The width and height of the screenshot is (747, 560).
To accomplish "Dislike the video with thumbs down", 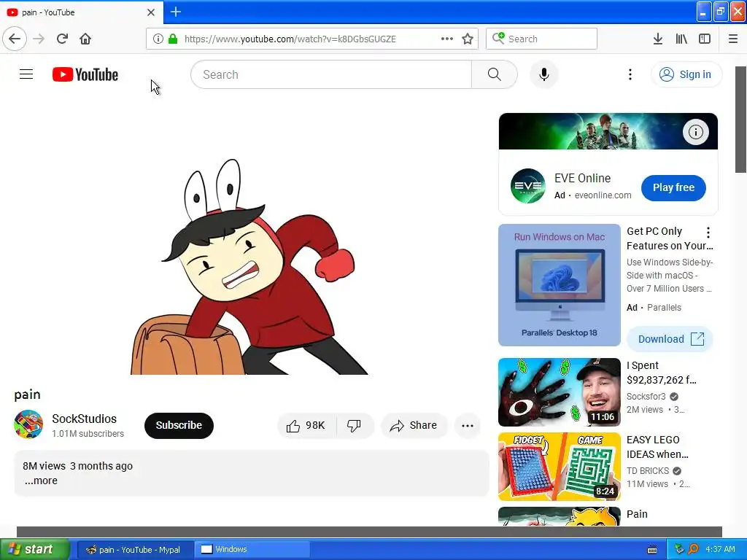I will [x=354, y=425].
